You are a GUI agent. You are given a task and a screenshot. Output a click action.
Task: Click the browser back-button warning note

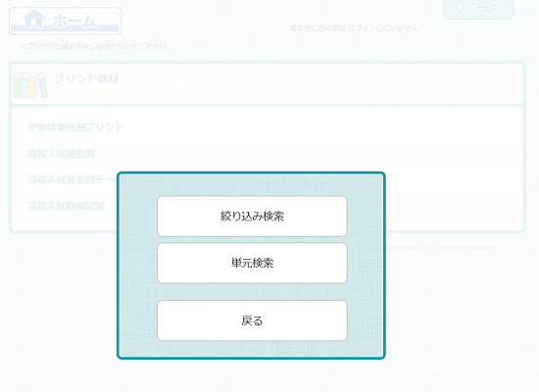94,46
